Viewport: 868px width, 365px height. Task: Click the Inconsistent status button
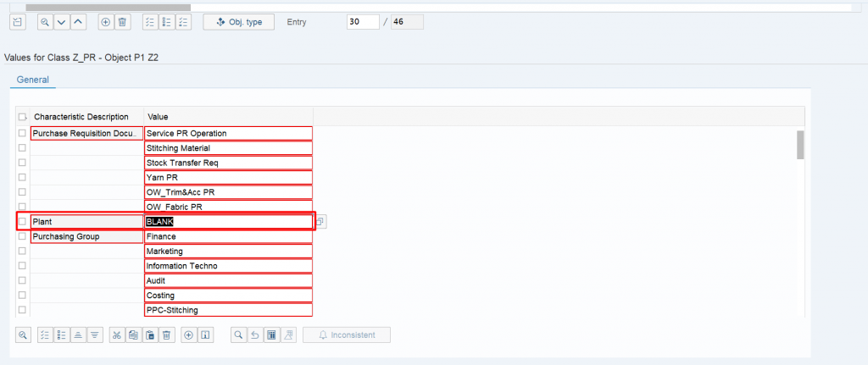click(347, 335)
